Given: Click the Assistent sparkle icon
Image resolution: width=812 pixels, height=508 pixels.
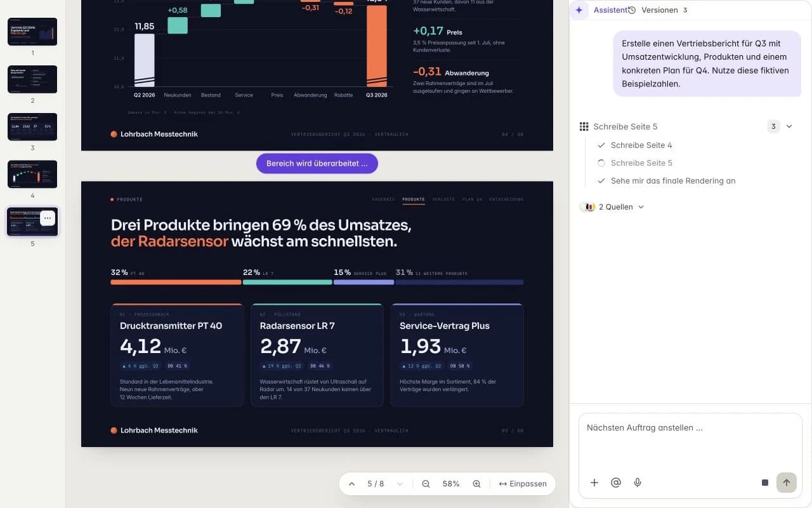Looking at the screenshot, I should pyautogui.click(x=579, y=10).
